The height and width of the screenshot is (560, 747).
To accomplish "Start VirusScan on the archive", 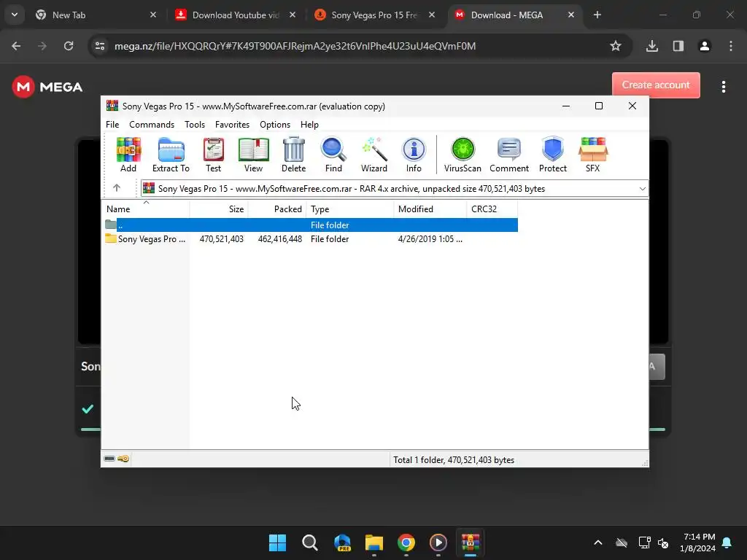I will [462, 155].
